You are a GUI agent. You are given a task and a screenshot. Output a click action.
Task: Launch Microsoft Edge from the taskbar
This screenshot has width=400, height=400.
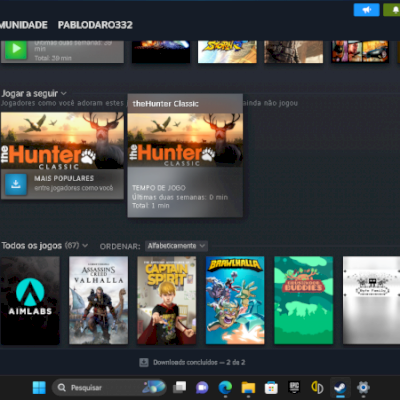[225, 387]
